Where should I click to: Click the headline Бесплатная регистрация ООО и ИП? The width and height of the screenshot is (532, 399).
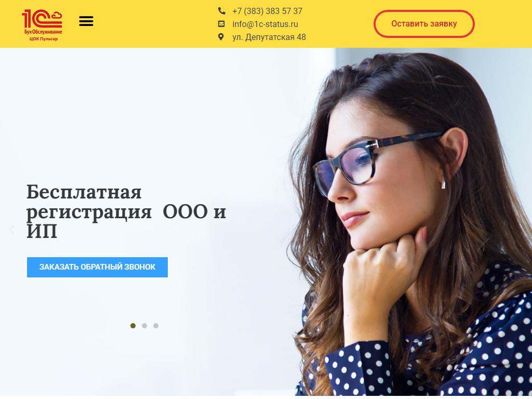click(x=126, y=211)
